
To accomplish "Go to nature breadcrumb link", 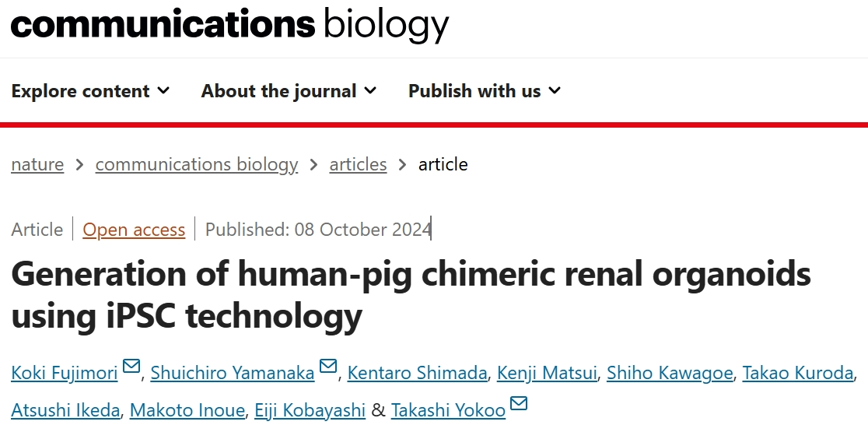I will 37,164.
